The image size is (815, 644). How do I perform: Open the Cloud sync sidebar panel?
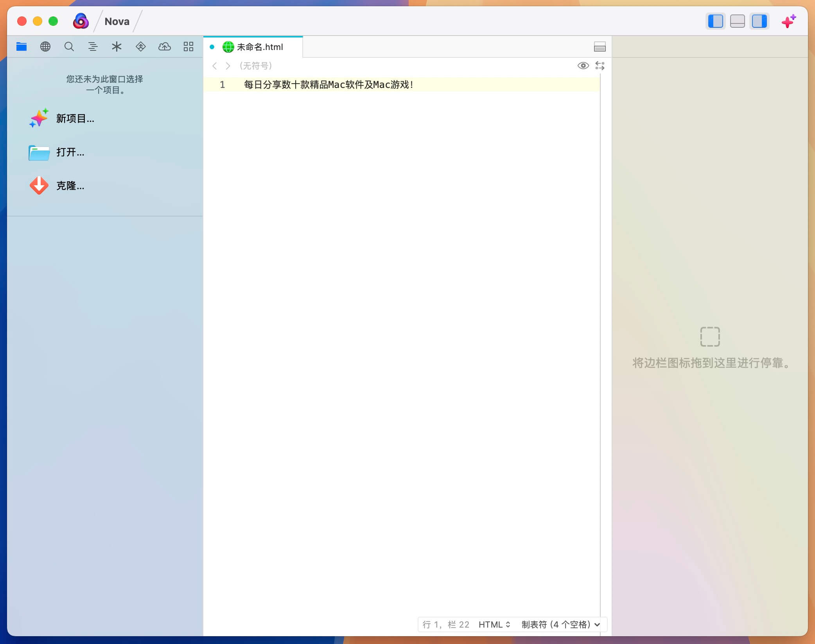click(165, 47)
